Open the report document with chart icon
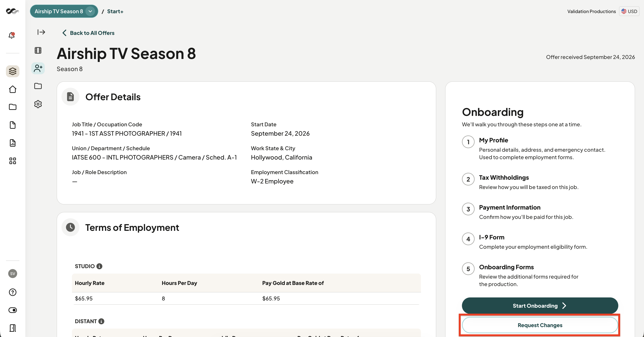This screenshot has height=337, width=644. (x=12, y=143)
